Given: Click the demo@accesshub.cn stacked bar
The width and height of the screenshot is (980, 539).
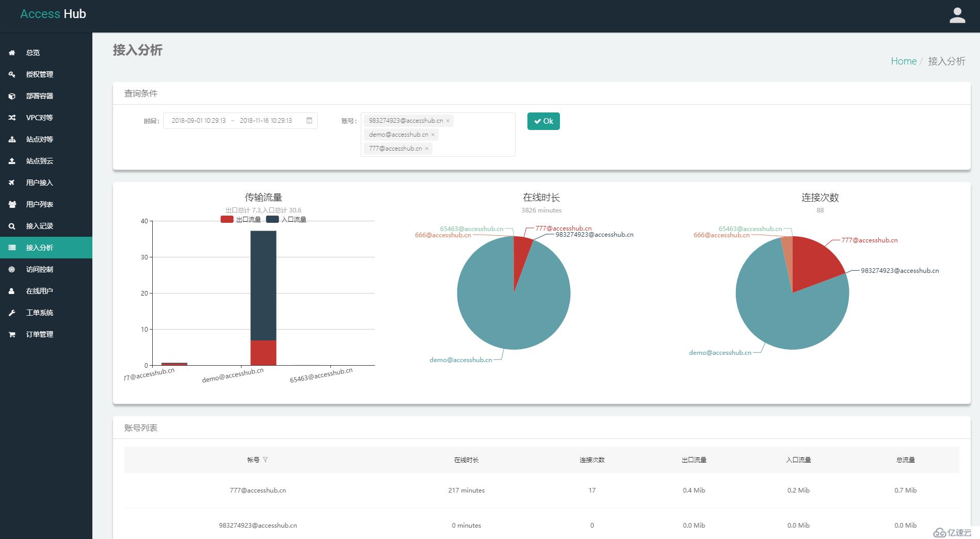Looking at the screenshot, I should [263, 298].
